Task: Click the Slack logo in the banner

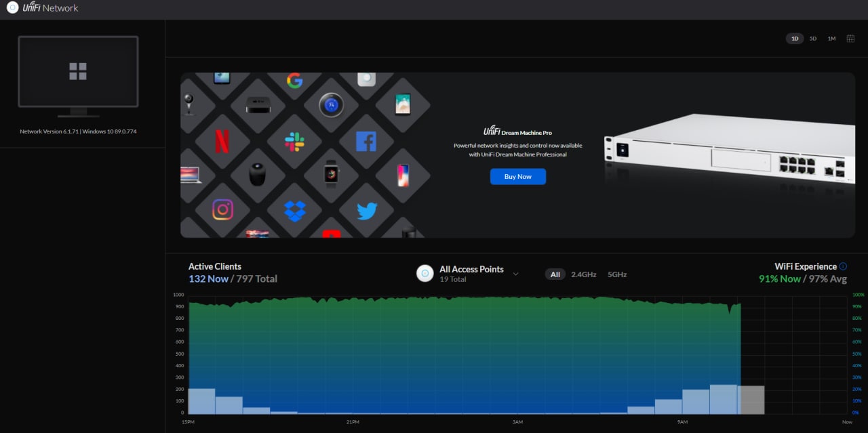Action: pyautogui.click(x=294, y=142)
